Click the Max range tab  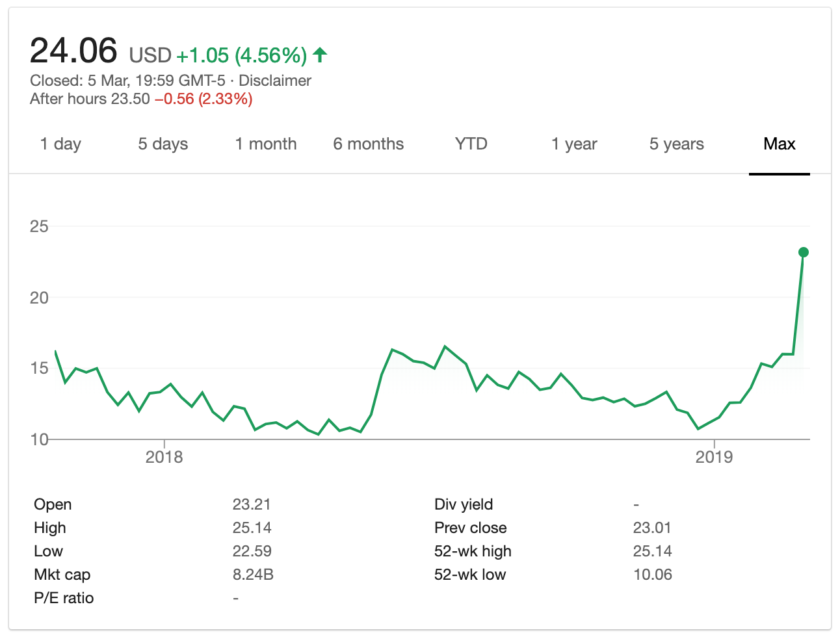779,144
